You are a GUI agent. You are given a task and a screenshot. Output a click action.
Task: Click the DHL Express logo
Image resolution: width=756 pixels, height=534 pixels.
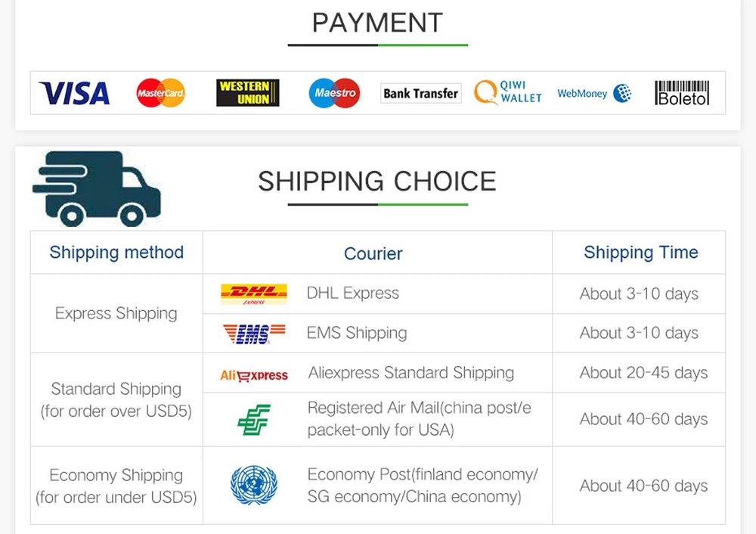click(253, 293)
